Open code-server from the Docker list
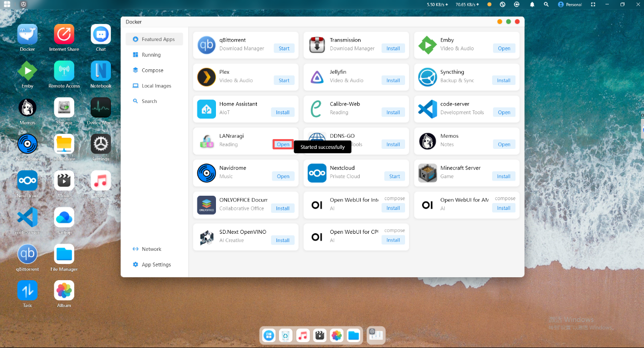Image resolution: width=644 pixels, height=348 pixels. coord(504,112)
